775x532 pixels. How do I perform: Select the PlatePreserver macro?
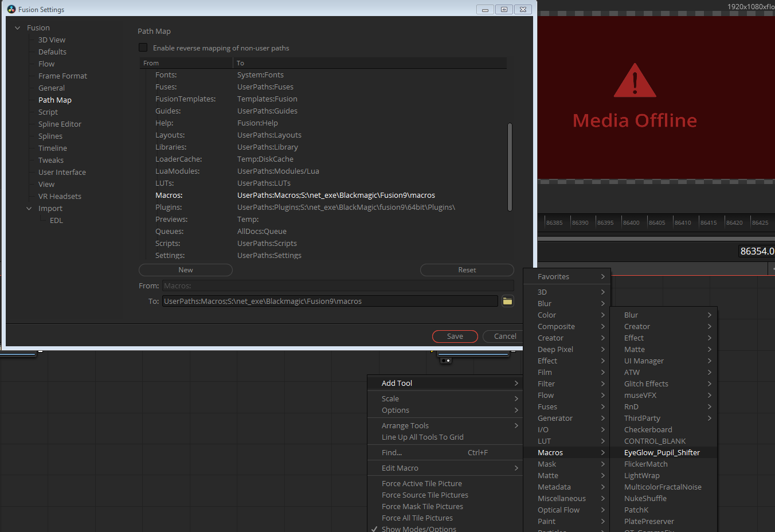tap(664, 521)
